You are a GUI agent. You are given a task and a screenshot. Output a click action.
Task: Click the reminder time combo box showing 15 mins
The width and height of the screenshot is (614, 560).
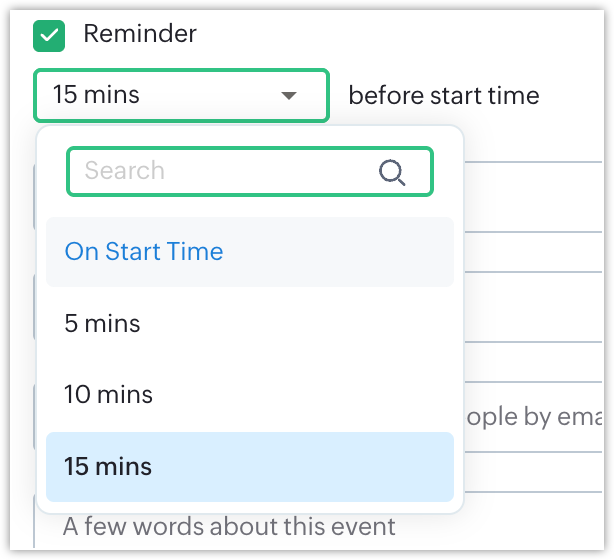181,96
